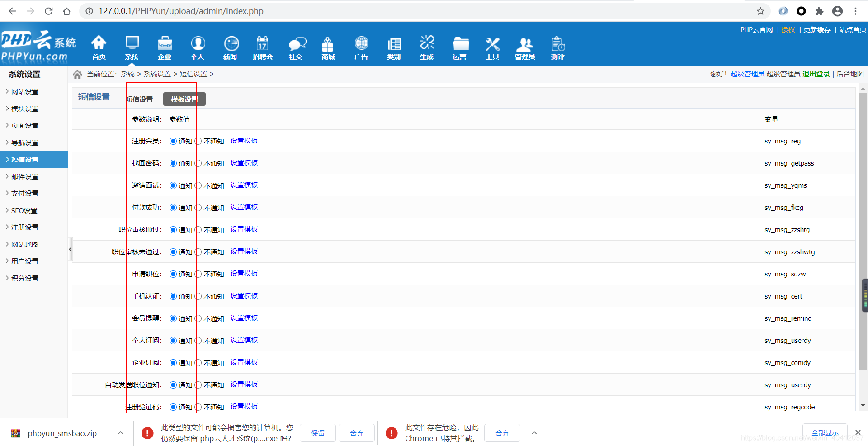The image size is (868, 446).
Task: Click the page vertical scrollbar thumb
Action: tap(863, 231)
